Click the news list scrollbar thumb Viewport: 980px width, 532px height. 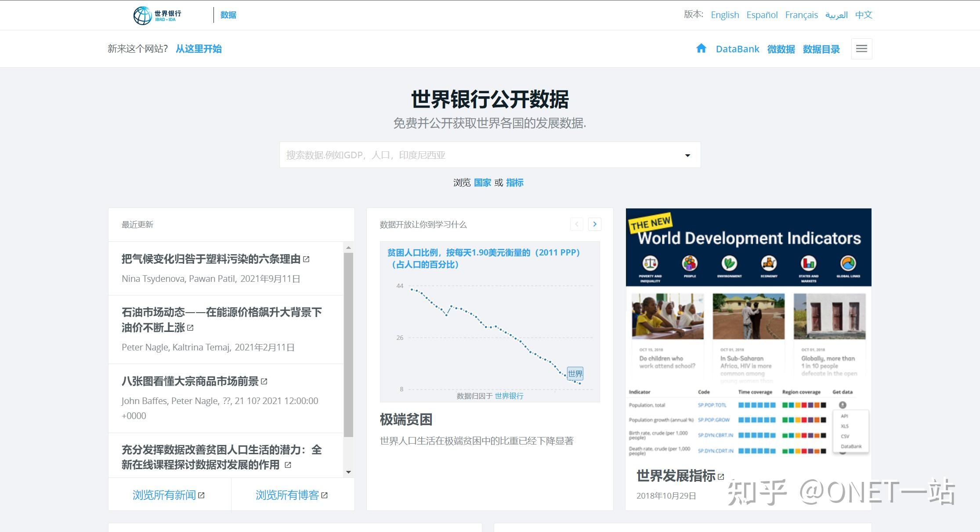pyautogui.click(x=348, y=345)
